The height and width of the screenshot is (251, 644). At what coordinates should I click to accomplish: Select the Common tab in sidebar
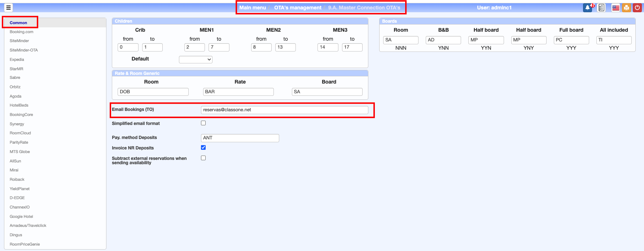[x=18, y=23]
